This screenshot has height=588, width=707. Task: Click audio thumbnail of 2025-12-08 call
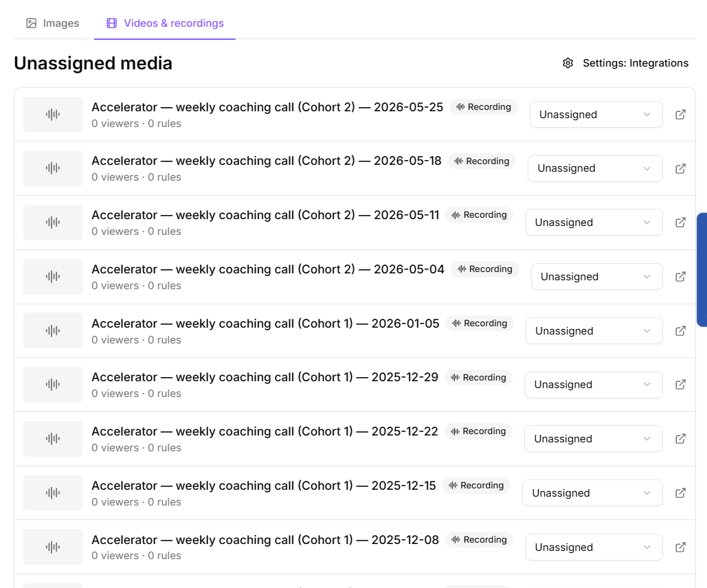click(53, 547)
